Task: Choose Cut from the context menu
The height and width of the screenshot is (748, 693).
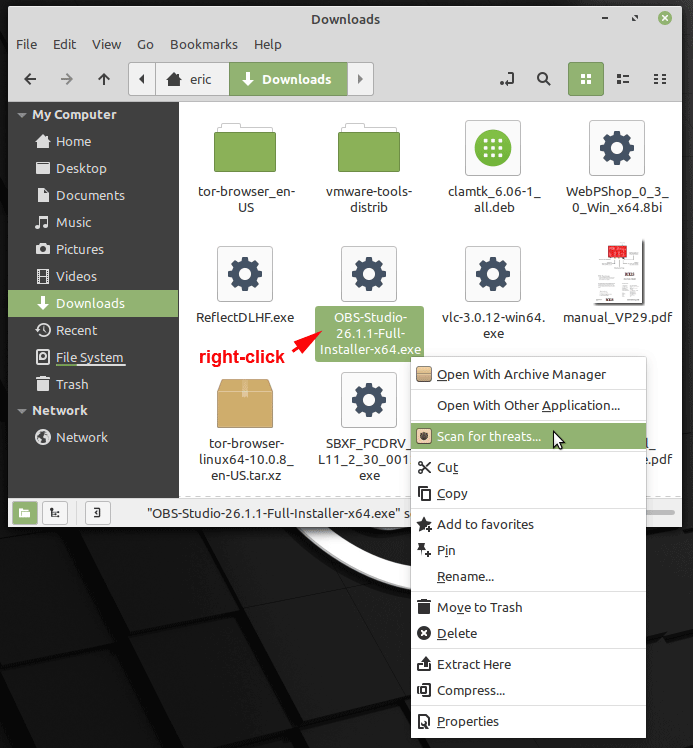Action: click(528, 468)
